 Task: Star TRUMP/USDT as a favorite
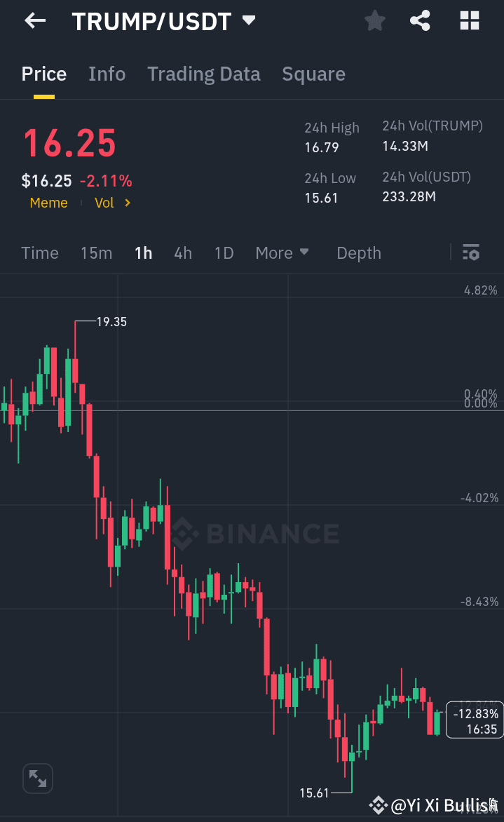(x=374, y=20)
